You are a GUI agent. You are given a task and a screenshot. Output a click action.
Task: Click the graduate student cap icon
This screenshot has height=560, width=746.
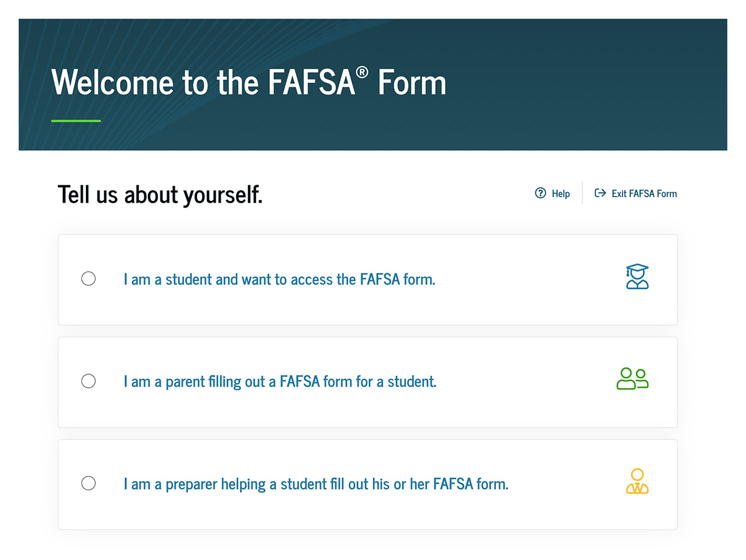coord(637,277)
